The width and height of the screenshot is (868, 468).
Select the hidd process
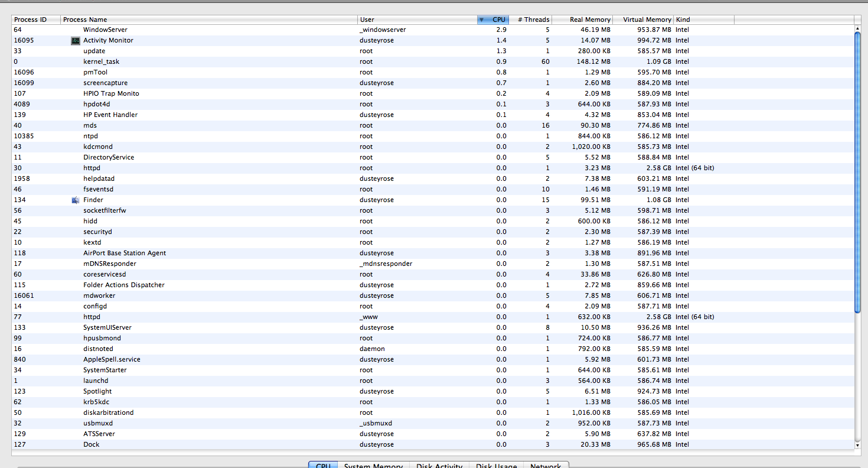(x=433, y=221)
